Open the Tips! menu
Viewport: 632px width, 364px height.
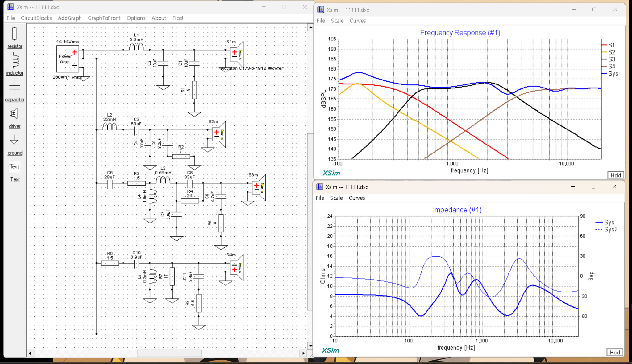click(x=177, y=18)
